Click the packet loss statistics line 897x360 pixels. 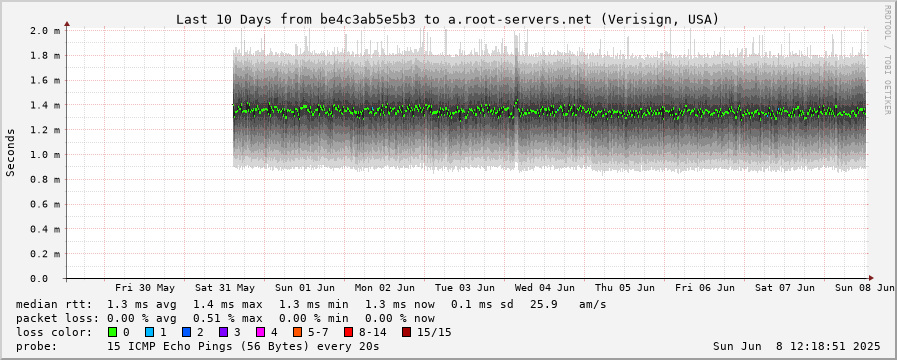coord(225,318)
